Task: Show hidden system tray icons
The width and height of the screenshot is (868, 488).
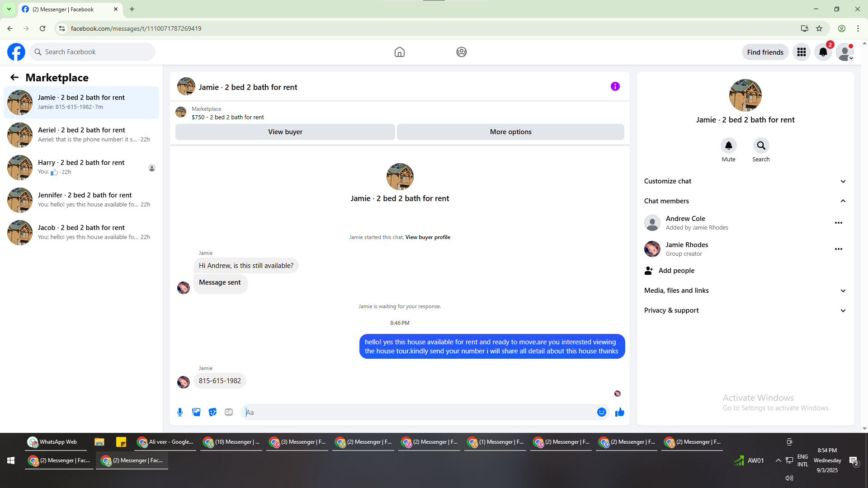Action: [x=778, y=460]
